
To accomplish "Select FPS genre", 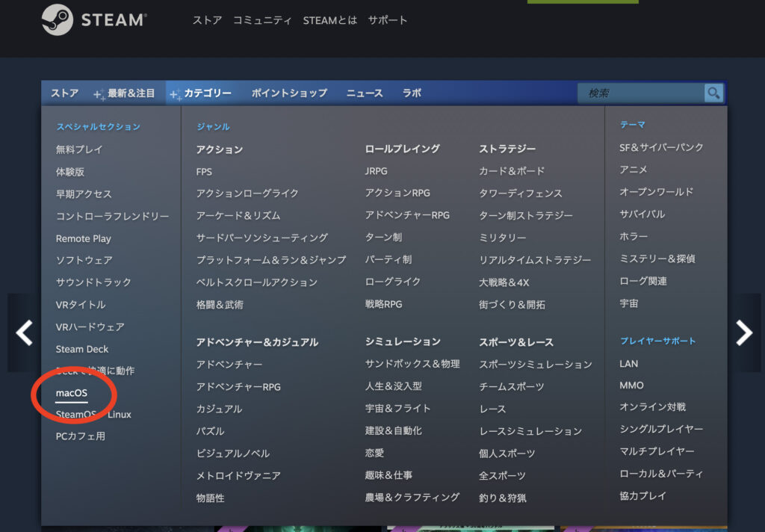I will [204, 172].
